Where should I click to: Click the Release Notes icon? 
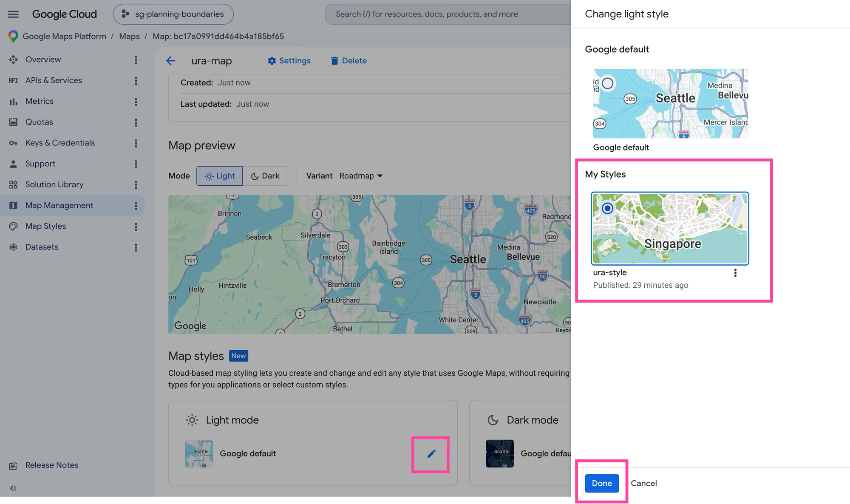coord(13,466)
